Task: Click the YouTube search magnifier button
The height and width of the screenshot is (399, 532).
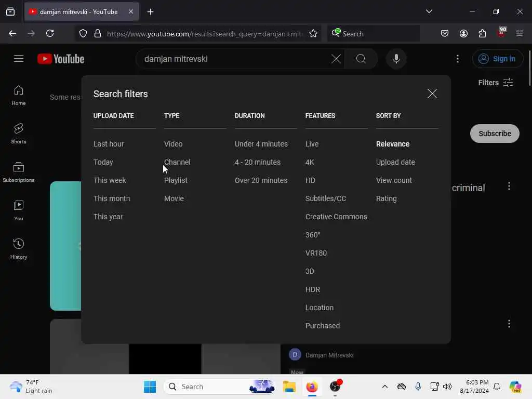Action: (361, 59)
